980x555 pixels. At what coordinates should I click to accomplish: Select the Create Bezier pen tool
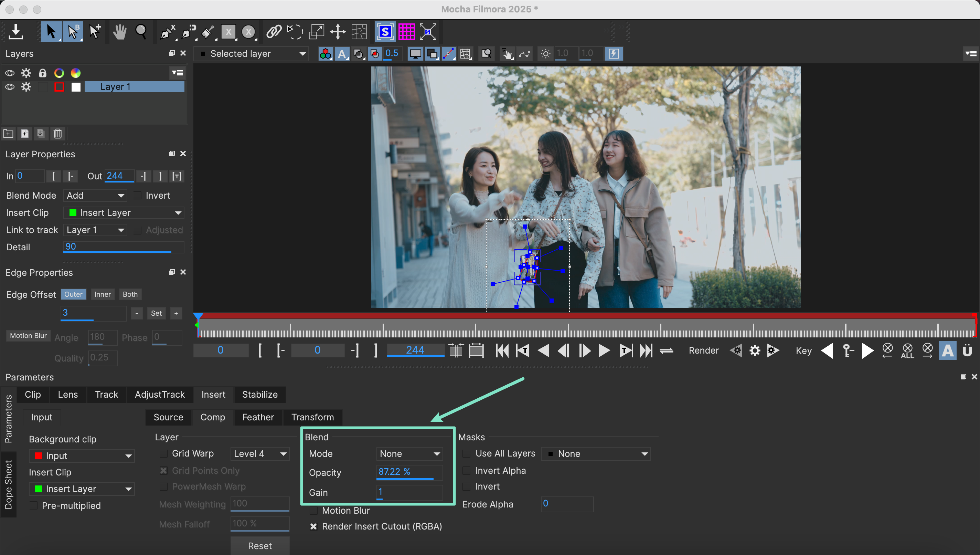[x=189, y=32]
